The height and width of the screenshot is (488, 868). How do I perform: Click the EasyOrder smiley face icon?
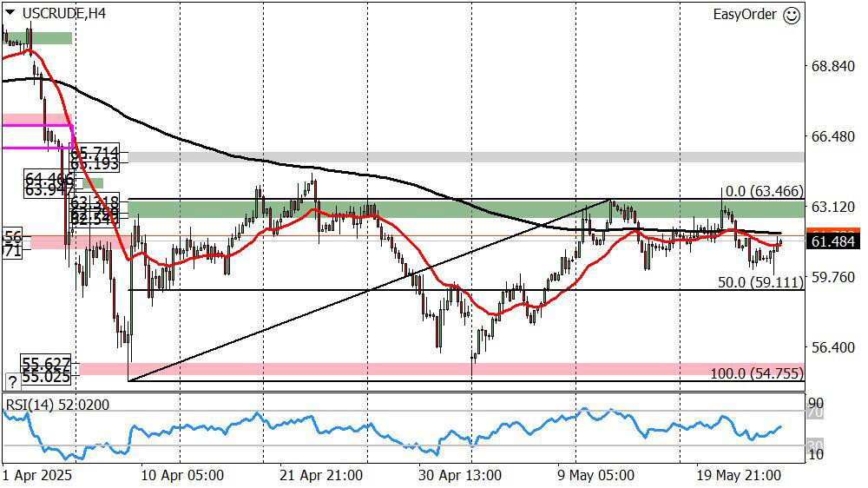[792, 15]
